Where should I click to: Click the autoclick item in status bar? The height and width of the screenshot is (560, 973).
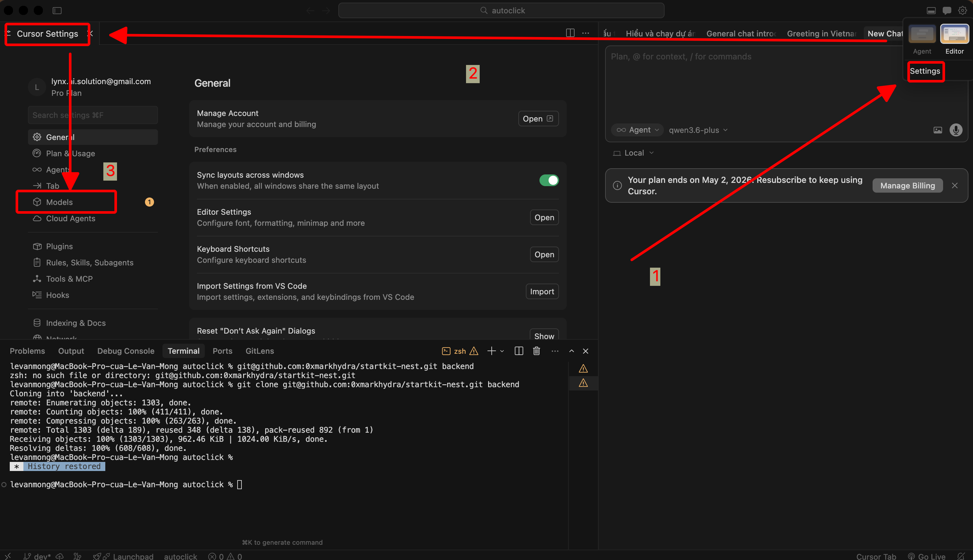180,556
